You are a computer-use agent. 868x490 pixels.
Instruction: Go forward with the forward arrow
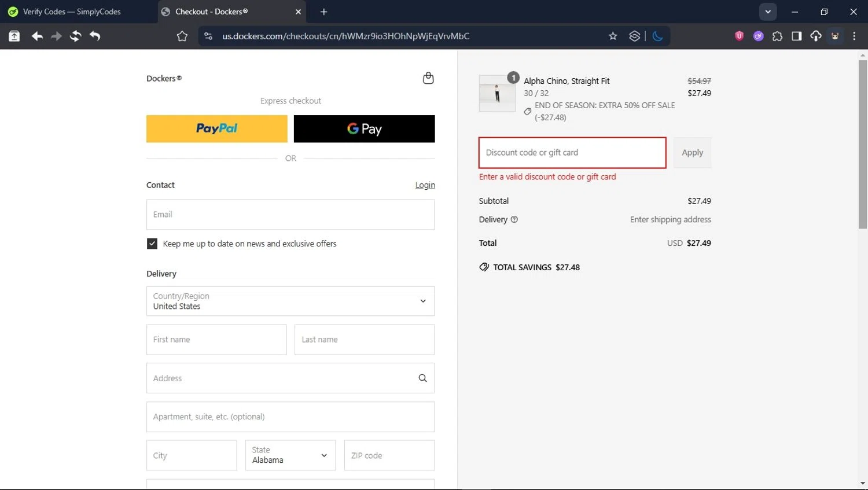click(x=56, y=36)
